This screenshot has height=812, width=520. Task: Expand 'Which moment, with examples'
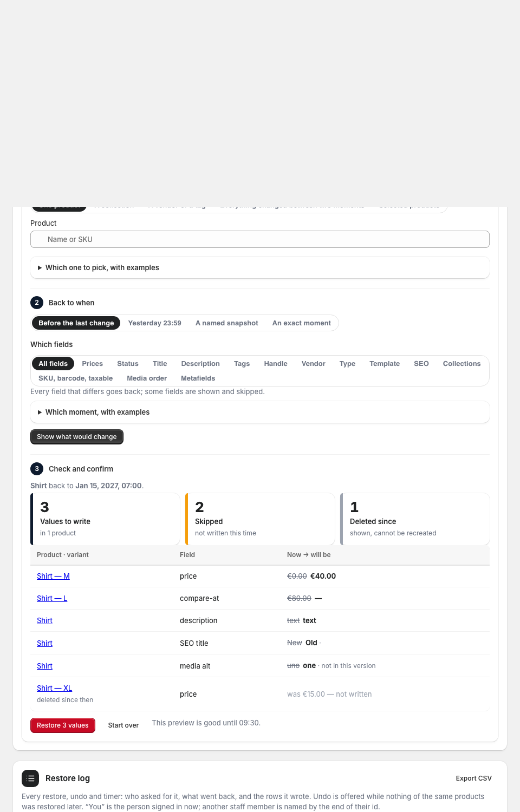(x=260, y=412)
